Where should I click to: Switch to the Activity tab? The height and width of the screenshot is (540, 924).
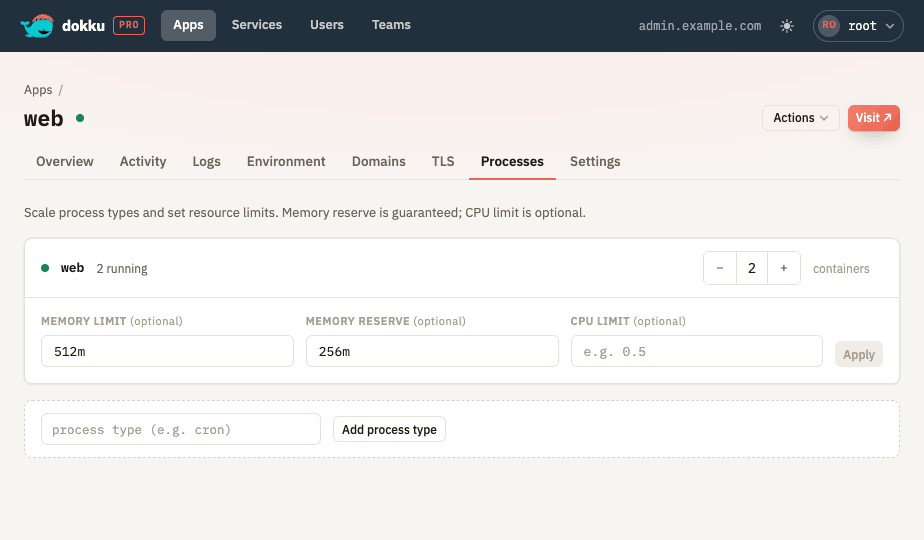click(143, 162)
